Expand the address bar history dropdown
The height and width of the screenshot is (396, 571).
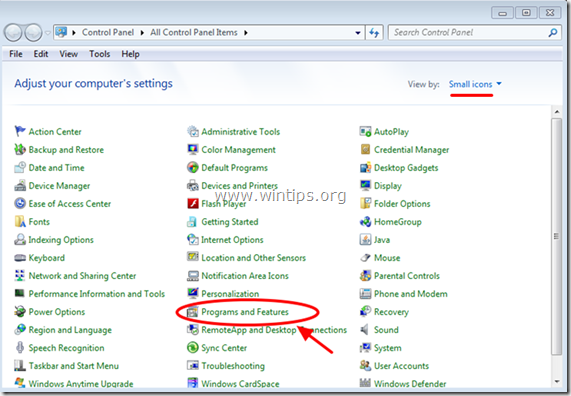click(x=358, y=33)
